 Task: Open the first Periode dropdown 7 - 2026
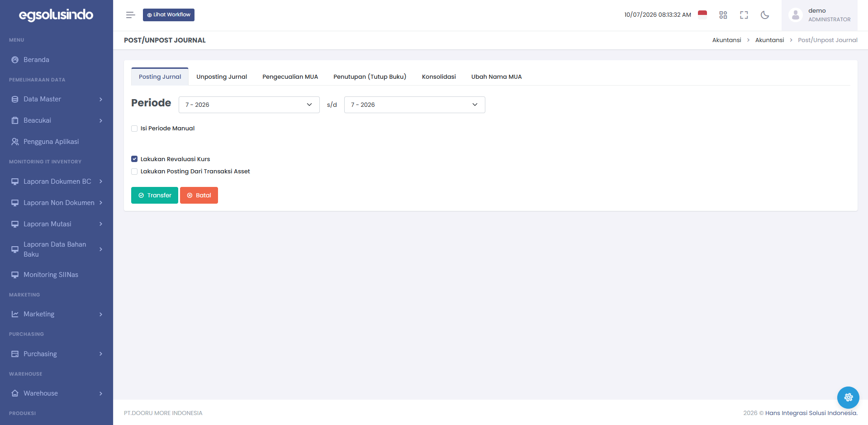[249, 105]
